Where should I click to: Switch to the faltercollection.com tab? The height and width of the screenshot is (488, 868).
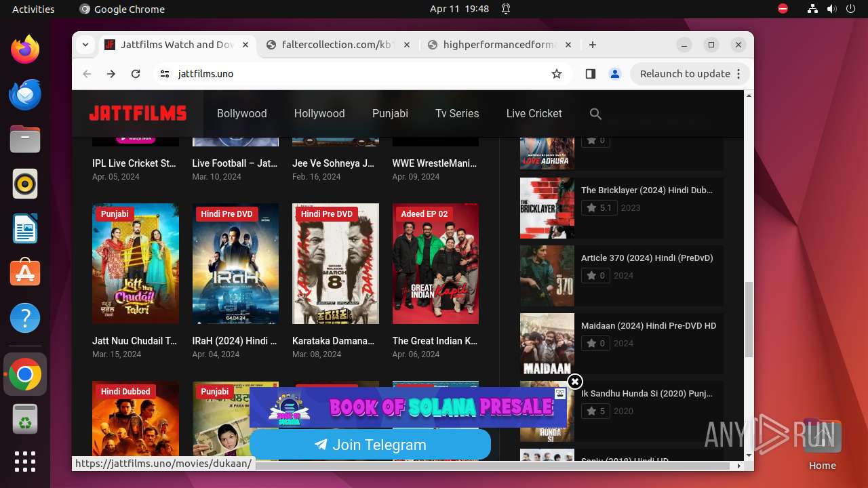pyautogui.click(x=338, y=45)
